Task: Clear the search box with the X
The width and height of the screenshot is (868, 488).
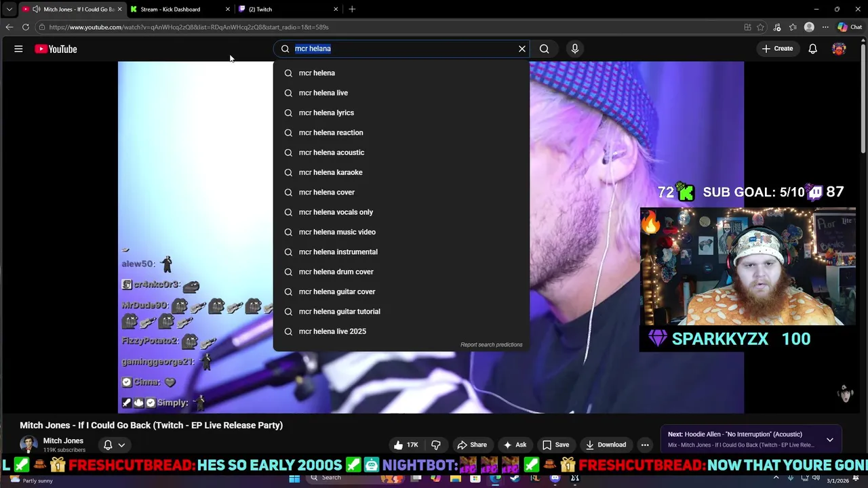Action: (522, 49)
